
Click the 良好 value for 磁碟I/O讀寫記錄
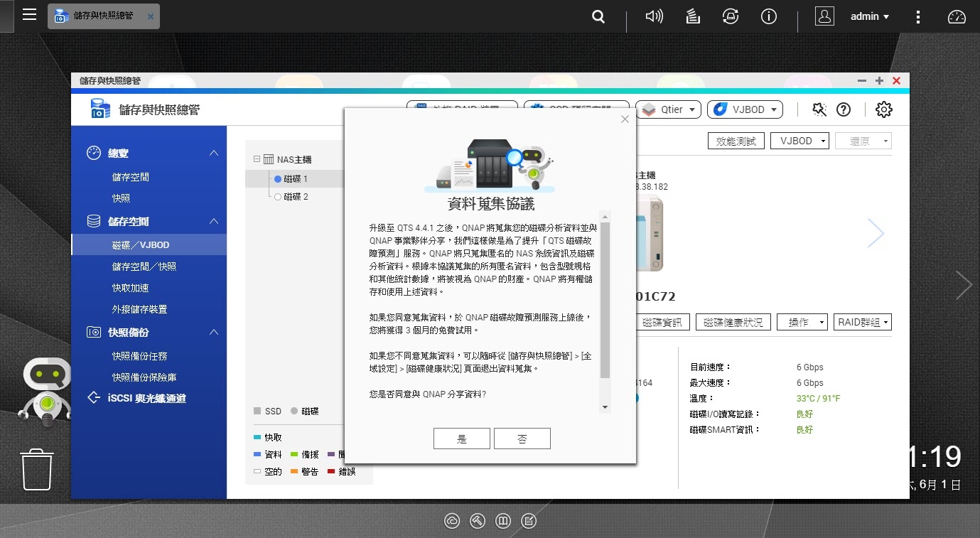[804, 414]
